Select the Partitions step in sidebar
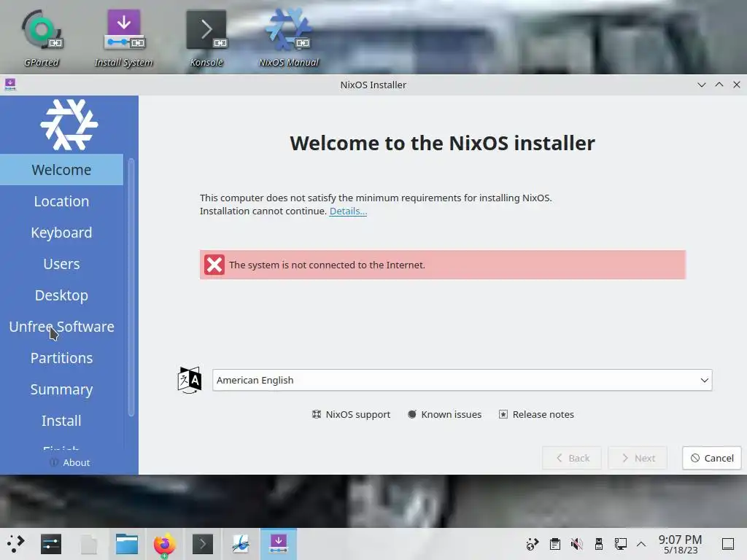This screenshot has height=560, width=747. coord(61,358)
